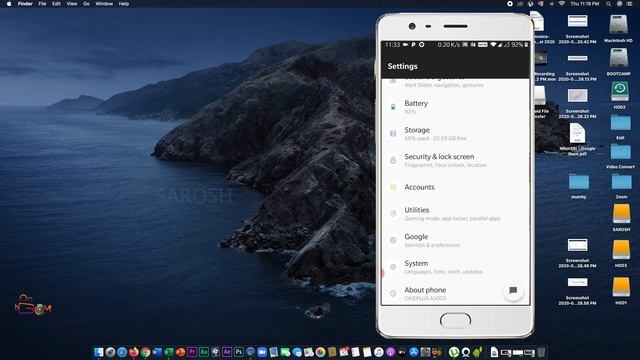Open the Go menu
The height and width of the screenshot is (360, 640).
point(86,4)
